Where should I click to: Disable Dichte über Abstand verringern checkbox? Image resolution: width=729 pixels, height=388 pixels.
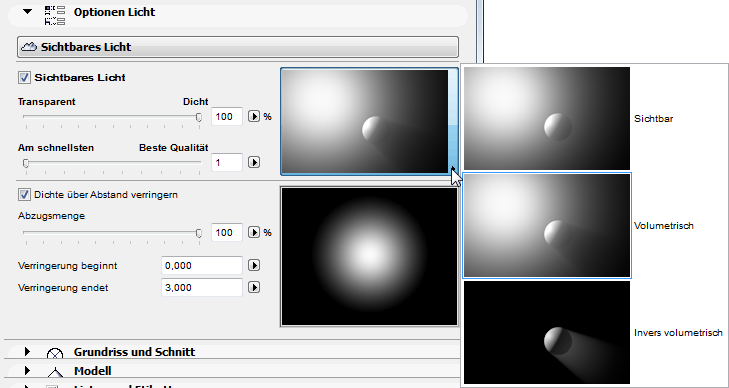(24, 195)
